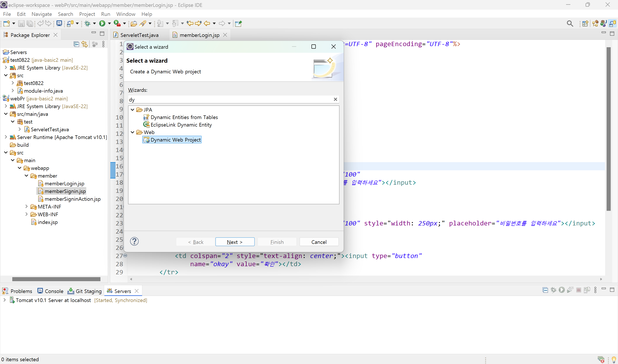Screen dimensions: 618x364
Task: Open the wizard help question mark
Action: coord(134,242)
